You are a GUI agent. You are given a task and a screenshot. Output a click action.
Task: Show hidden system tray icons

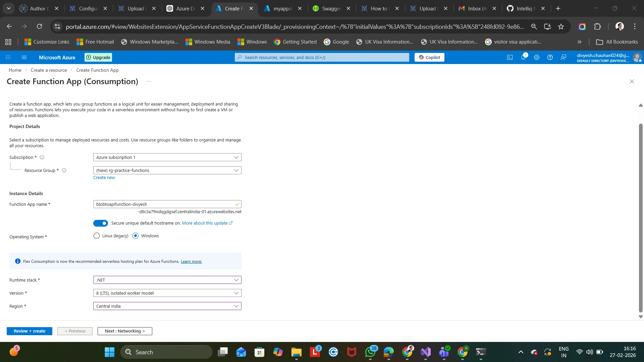coord(521,352)
